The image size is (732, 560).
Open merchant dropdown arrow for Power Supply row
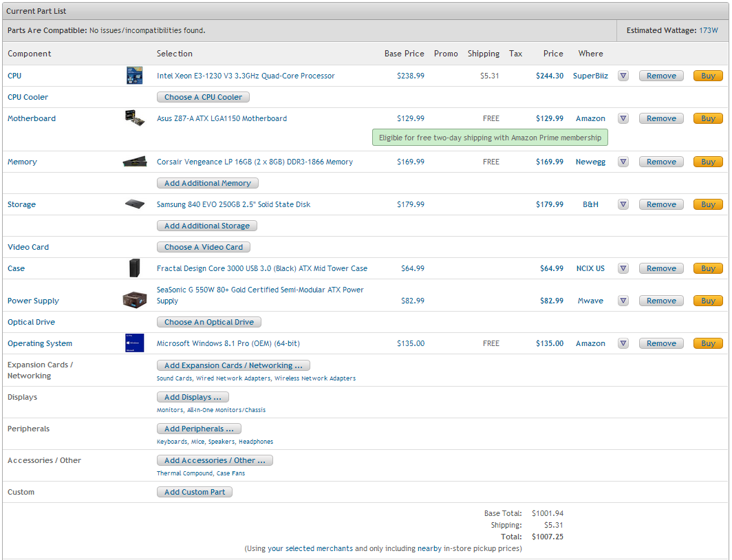pyautogui.click(x=623, y=301)
